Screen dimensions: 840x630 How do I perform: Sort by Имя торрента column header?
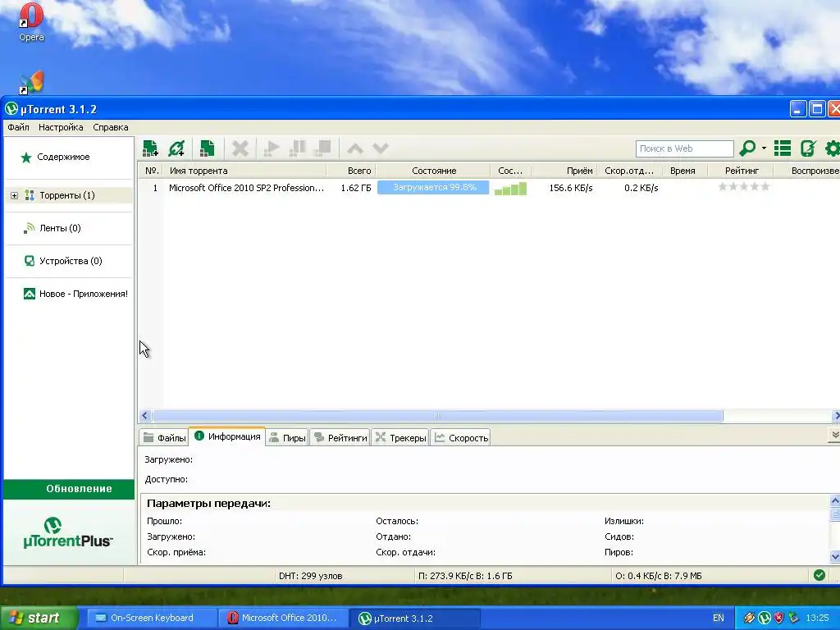(x=245, y=171)
